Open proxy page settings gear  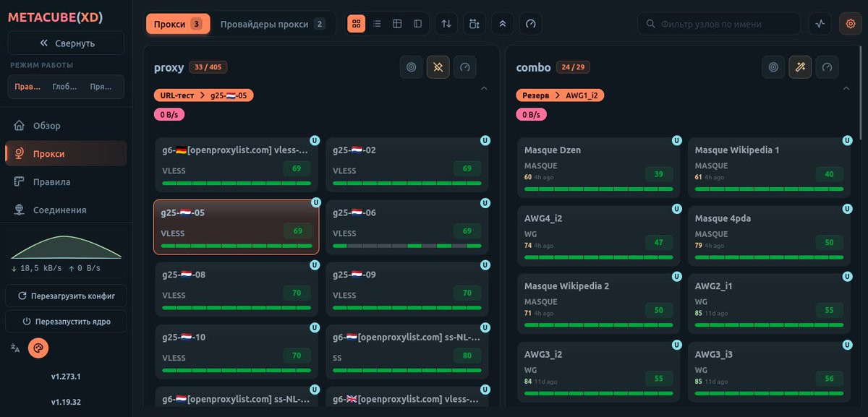(x=850, y=24)
